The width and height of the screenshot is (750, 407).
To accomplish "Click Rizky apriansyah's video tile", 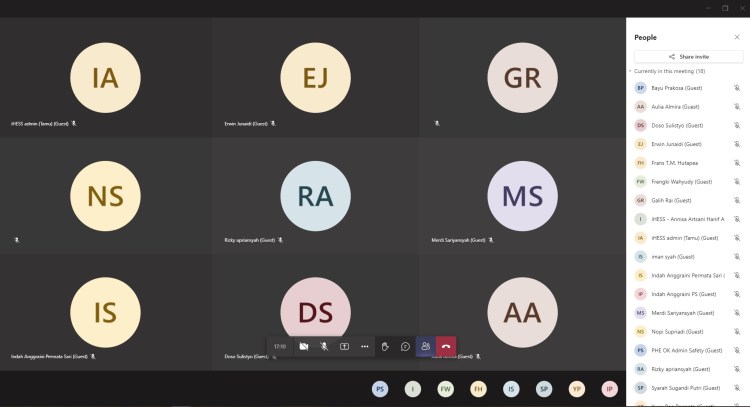I will click(x=314, y=196).
